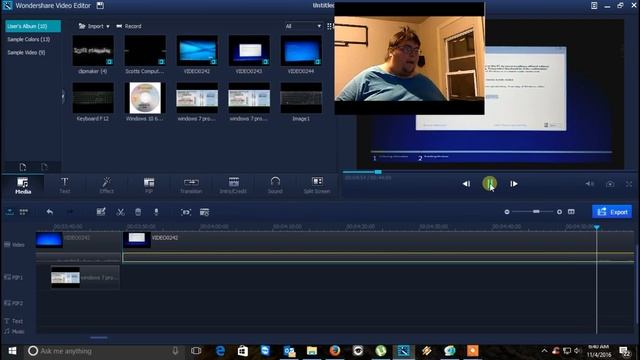The width and height of the screenshot is (640, 360).
Task: Open File Explorer from the taskbar
Action: click(x=312, y=351)
